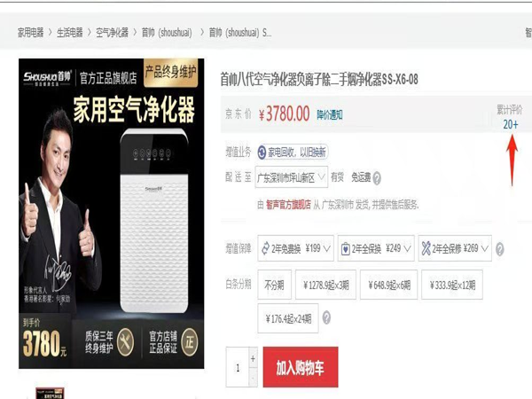Click the 2年免费换 exchange arrows icon
Screen dimensions: 532x399
(265, 248)
